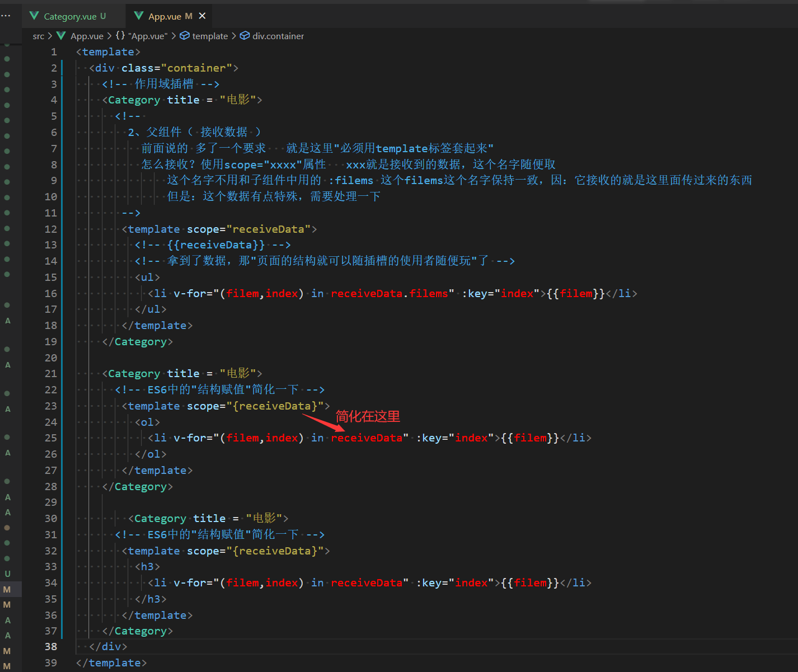Click the Vue icon on App.vue tab

(x=139, y=16)
